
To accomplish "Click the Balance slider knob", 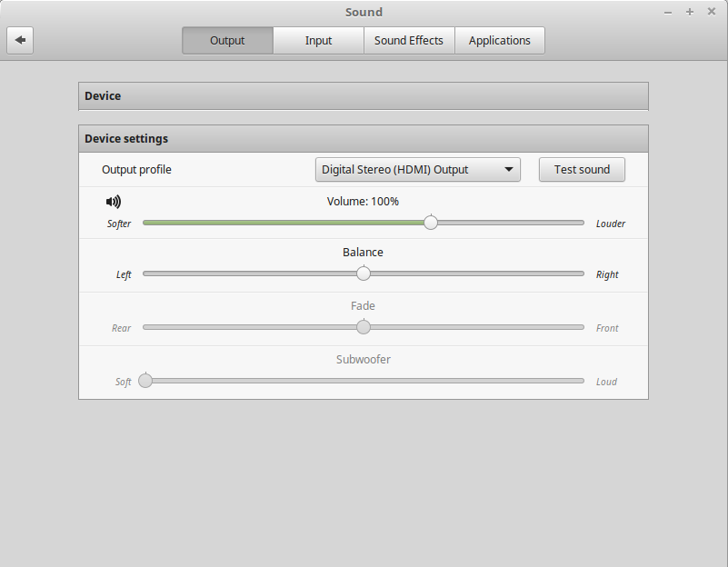I will click(x=364, y=274).
